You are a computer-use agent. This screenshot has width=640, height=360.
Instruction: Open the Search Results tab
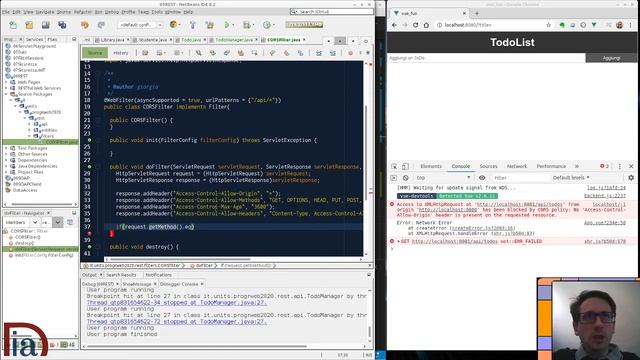point(121,275)
